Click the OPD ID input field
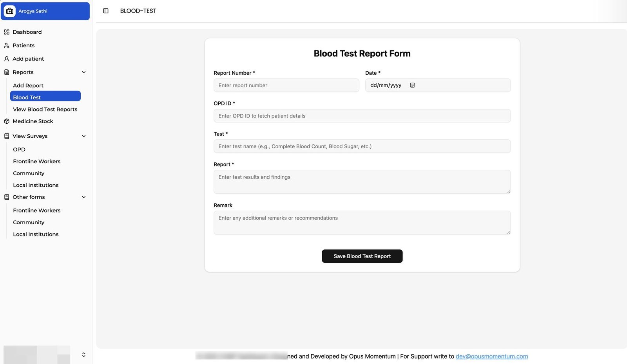The width and height of the screenshot is (627, 364). pyautogui.click(x=362, y=116)
